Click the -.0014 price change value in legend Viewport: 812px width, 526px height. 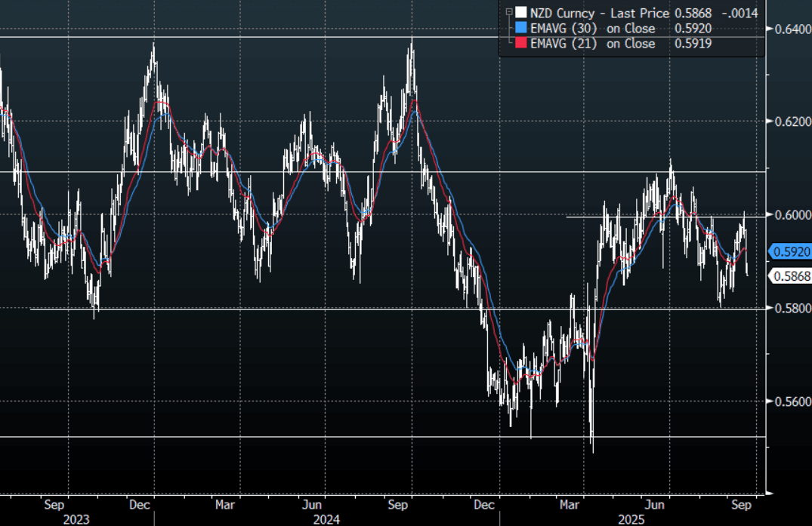741,13
